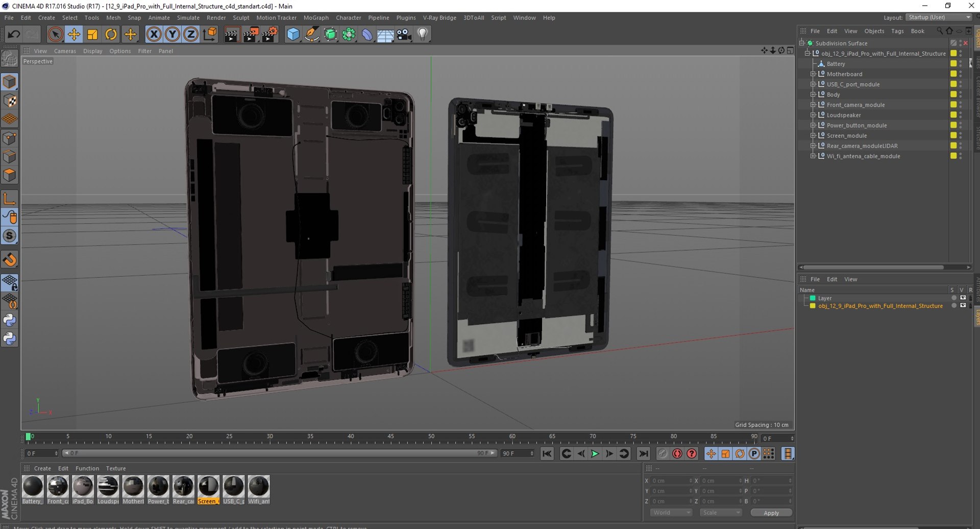Click the Apply button
This screenshot has height=529, width=980.
771,513
